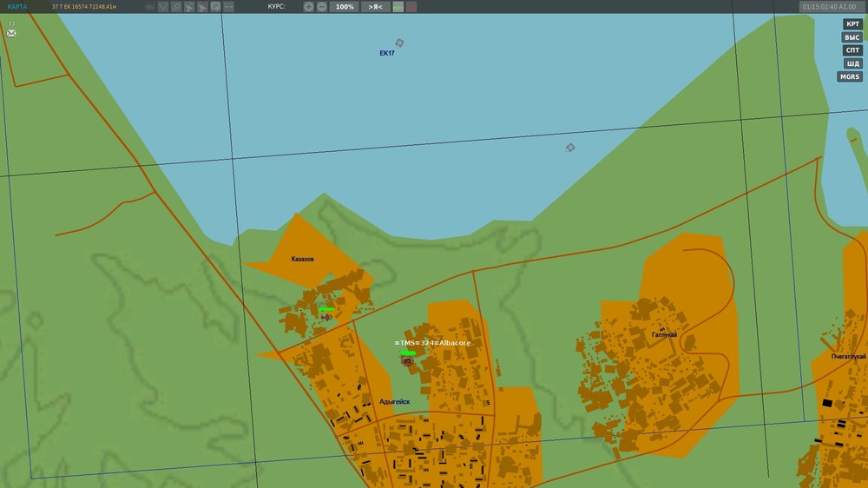Select the ruler measure tool icon

pyautogui.click(x=228, y=7)
